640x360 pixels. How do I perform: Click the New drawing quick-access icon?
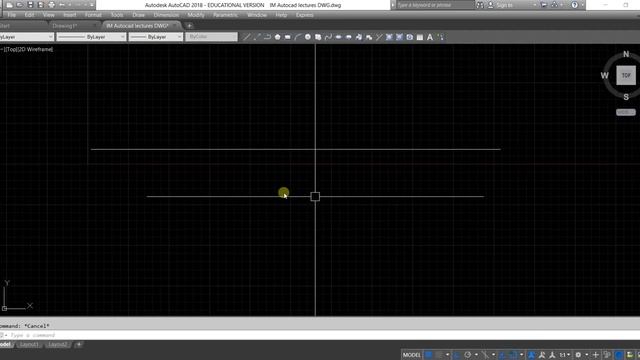click(x=9, y=5)
